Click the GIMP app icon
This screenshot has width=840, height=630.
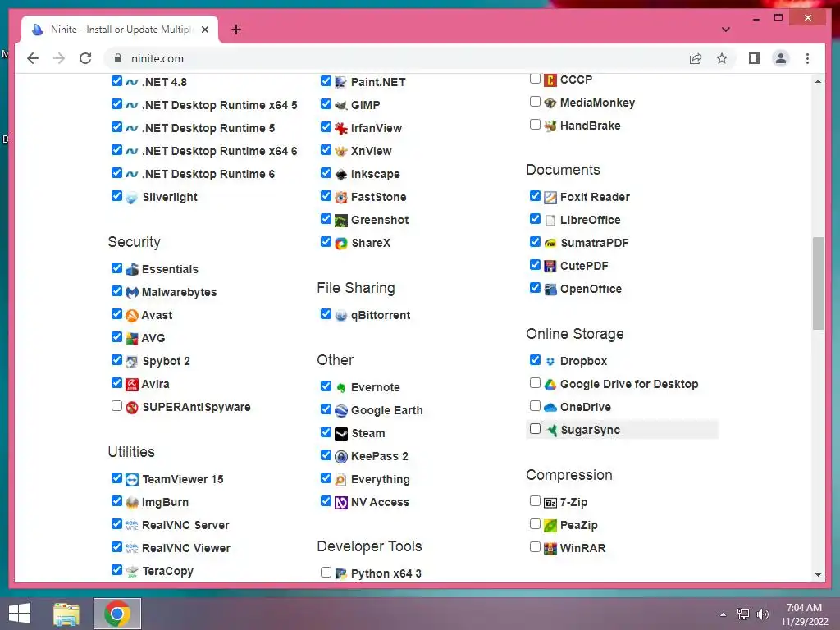pos(340,105)
